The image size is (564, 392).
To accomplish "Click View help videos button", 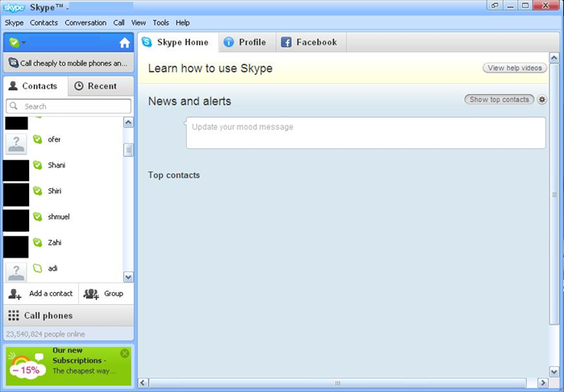I will click(515, 68).
